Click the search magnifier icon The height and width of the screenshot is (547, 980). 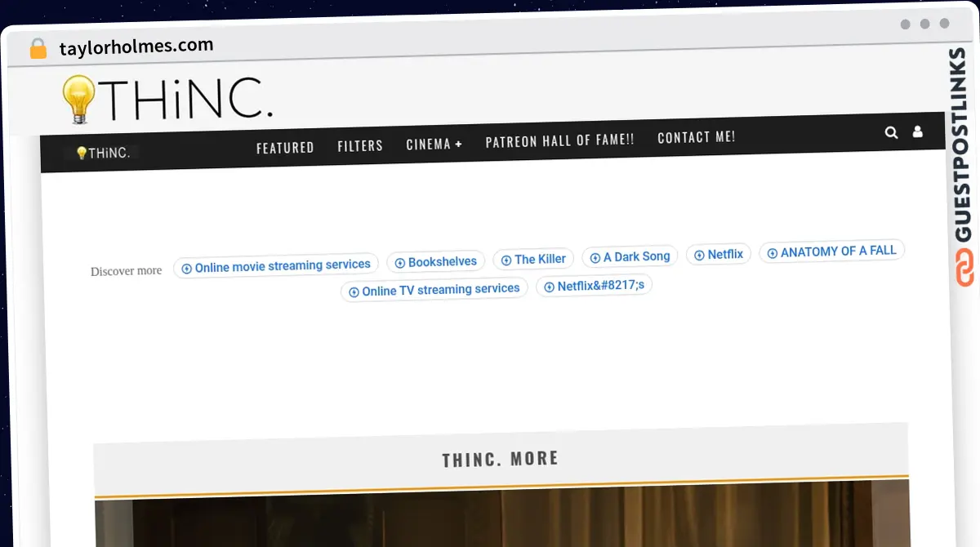[891, 132]
